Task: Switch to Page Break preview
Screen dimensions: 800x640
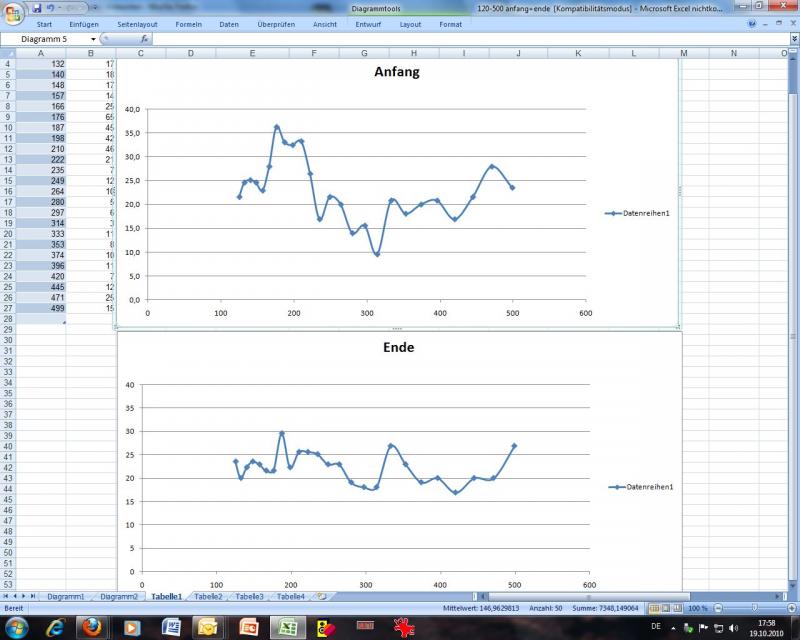Action: tap(677, 608)
